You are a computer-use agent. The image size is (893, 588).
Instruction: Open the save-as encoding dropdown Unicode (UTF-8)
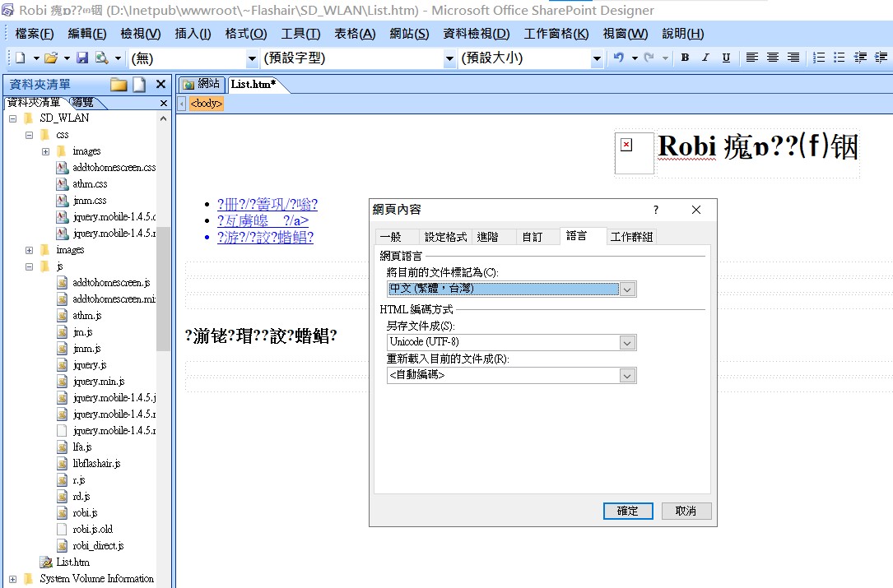point(627,343)
